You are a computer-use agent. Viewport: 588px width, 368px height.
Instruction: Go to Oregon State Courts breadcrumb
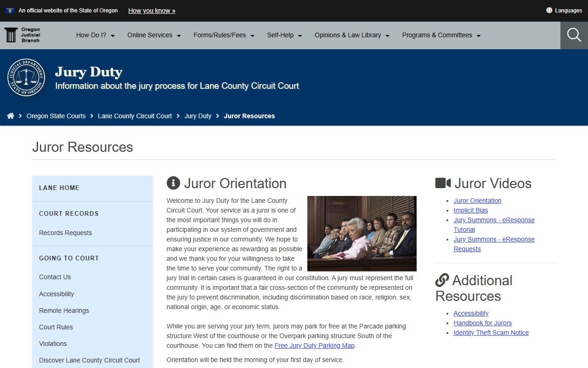pos(56,116)
